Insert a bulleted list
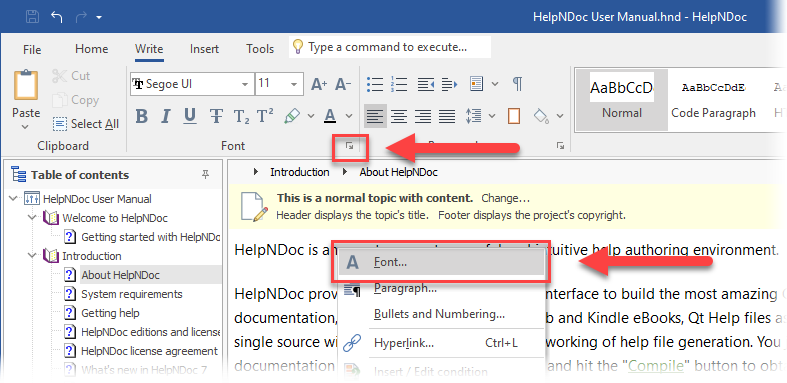The height and width of the screenshot is (383, 787). (x=375, y=84)
